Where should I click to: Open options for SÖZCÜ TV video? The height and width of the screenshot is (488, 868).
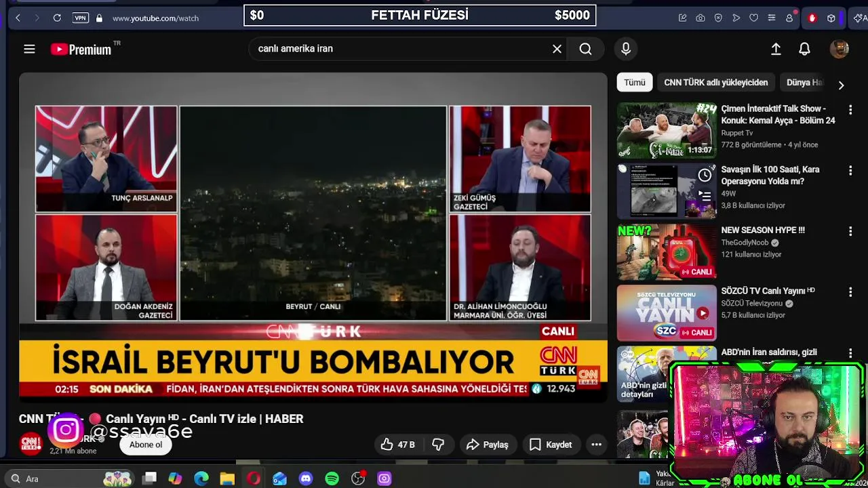[850, 292]
